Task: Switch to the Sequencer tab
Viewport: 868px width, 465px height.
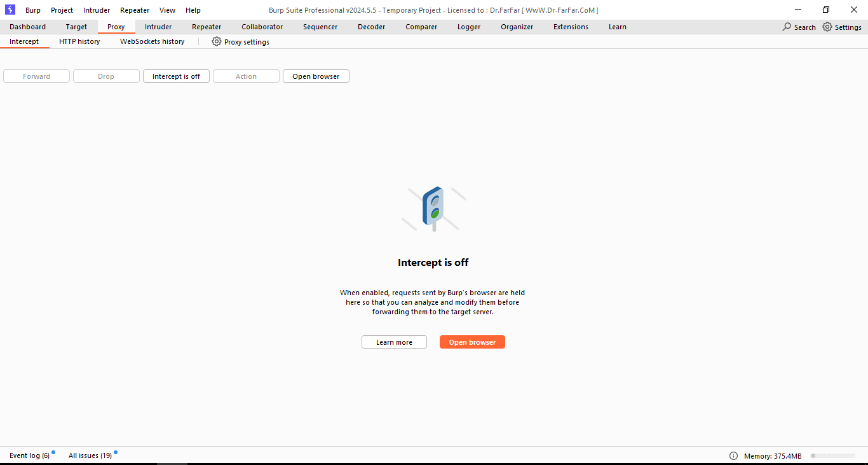Action: 320,27
